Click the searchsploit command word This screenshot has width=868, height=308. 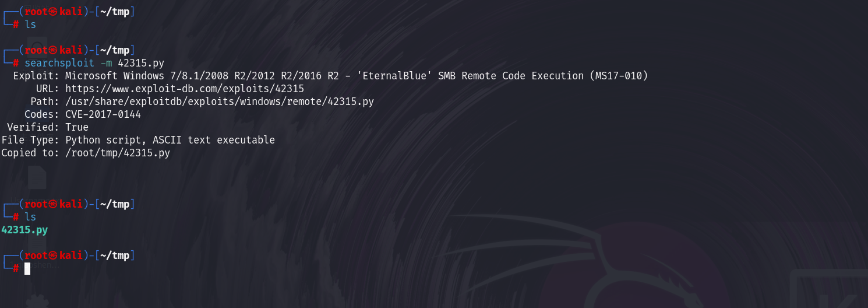pos(59,63)
